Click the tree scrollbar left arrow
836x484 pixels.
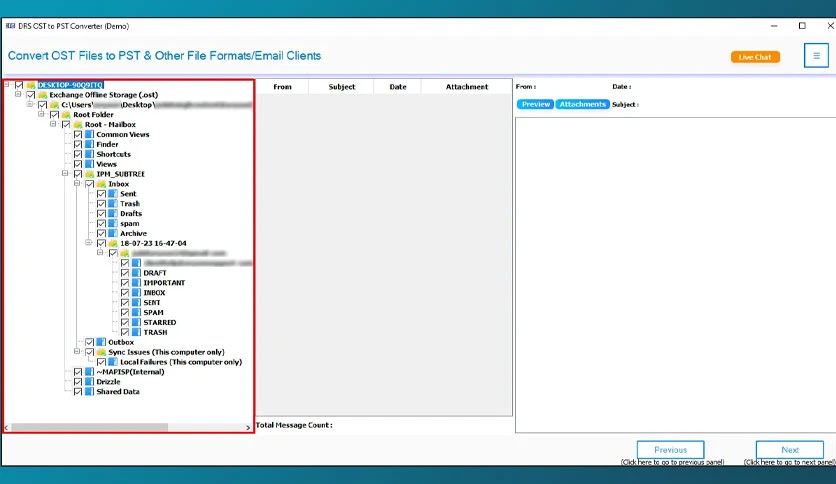pyautogui.click(x=6, y=427)
